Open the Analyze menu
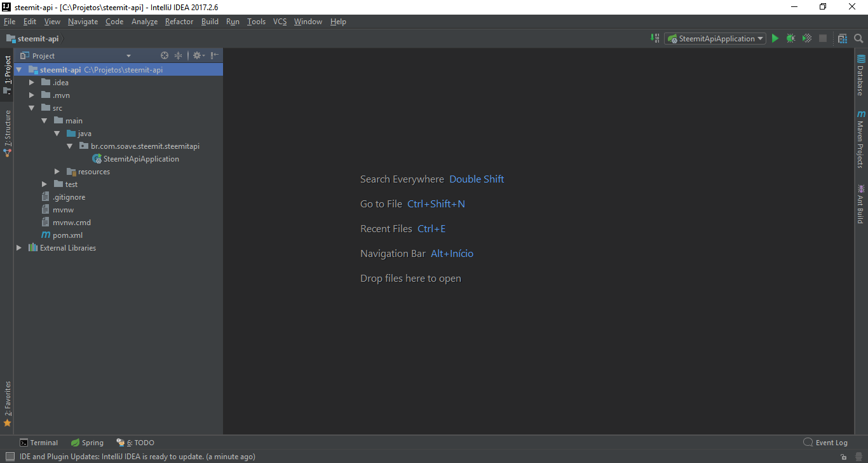The height and width of the screenshot is (463, 868). pos(144,22)
